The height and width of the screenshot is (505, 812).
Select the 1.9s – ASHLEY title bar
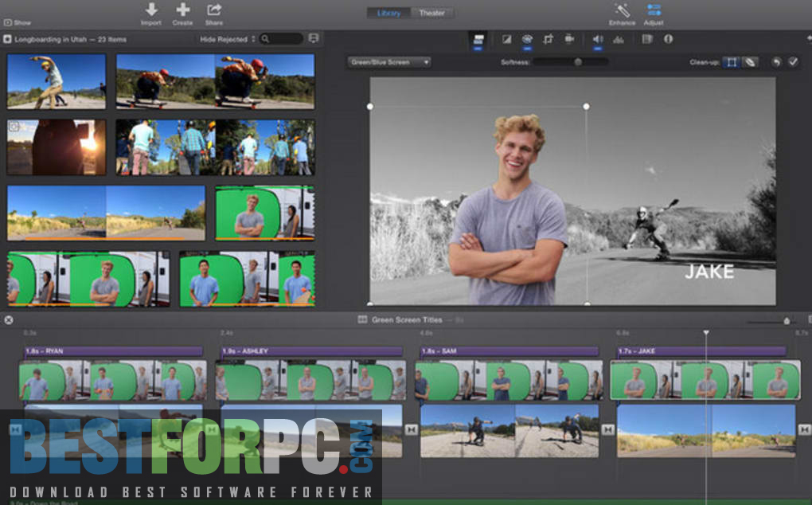coord(312,351)
